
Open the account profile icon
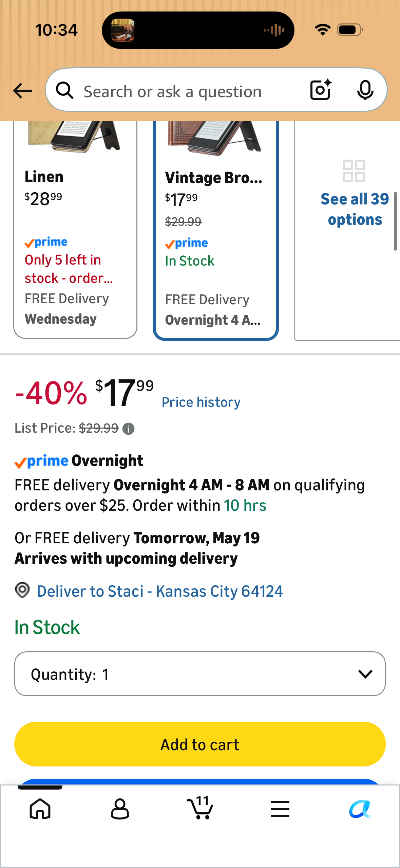[120, 809]
